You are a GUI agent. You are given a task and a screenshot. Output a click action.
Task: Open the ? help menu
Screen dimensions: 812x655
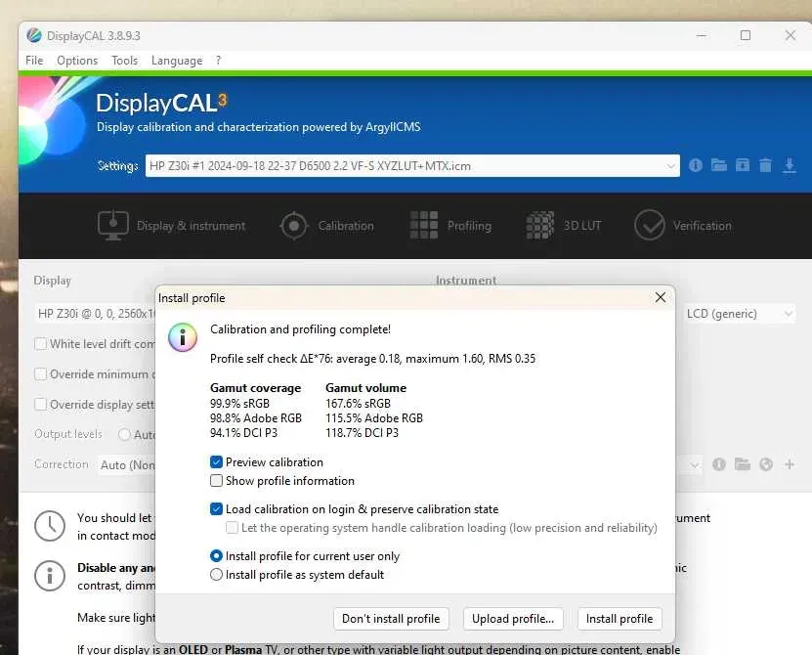tap(219, 61)
